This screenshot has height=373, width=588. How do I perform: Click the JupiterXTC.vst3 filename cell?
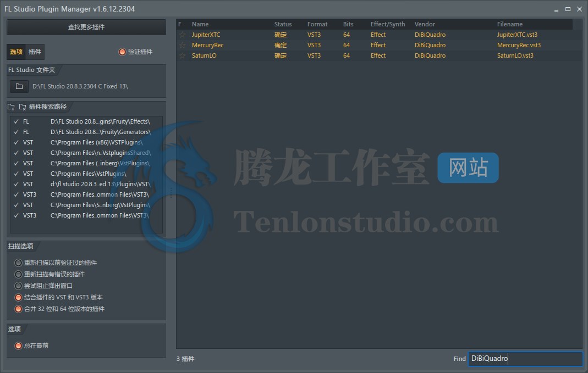[517, 35]
